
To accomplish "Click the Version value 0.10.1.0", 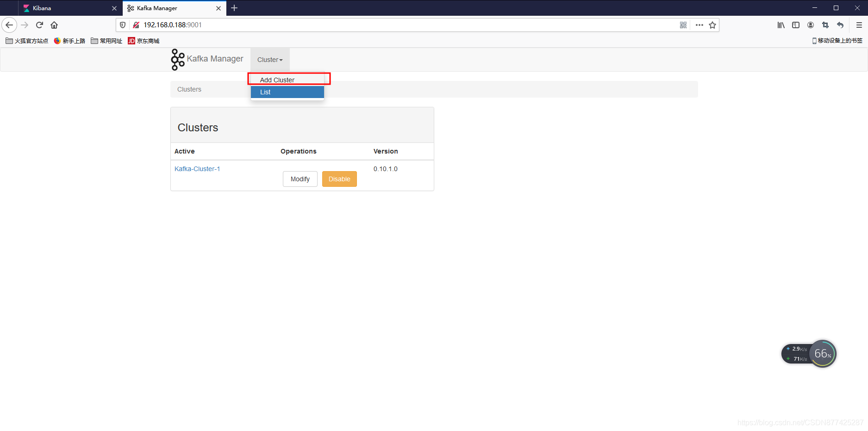I will (x=386, y=169).
